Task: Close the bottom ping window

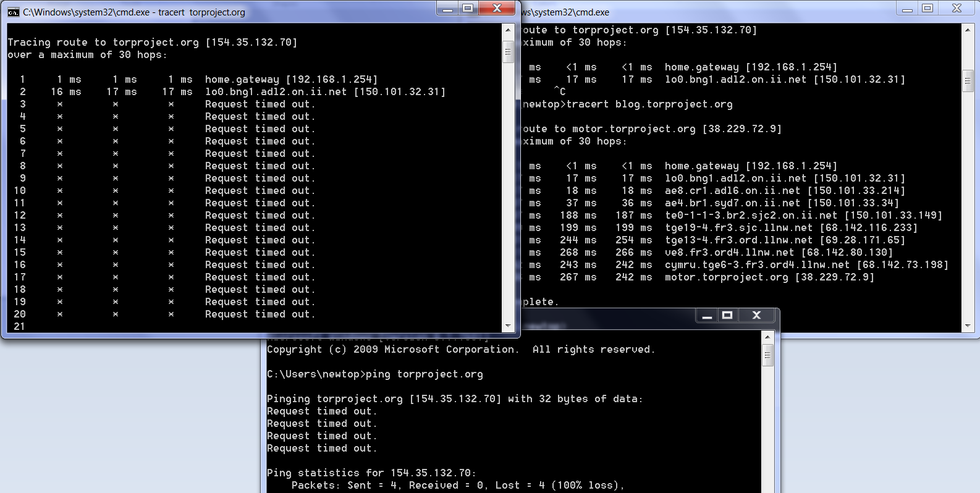Action: [x=757, y=315]
